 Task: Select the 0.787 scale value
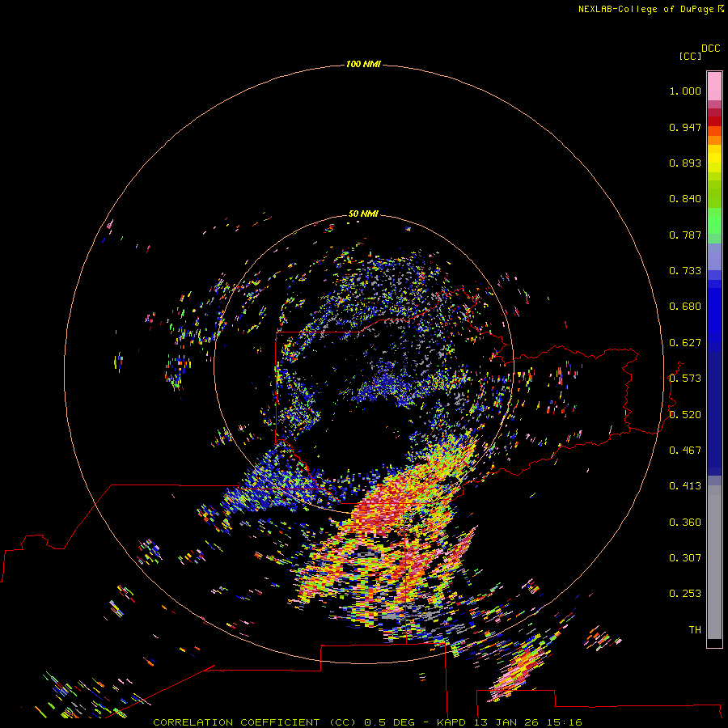pyautogui.click(x=685, y=235)
